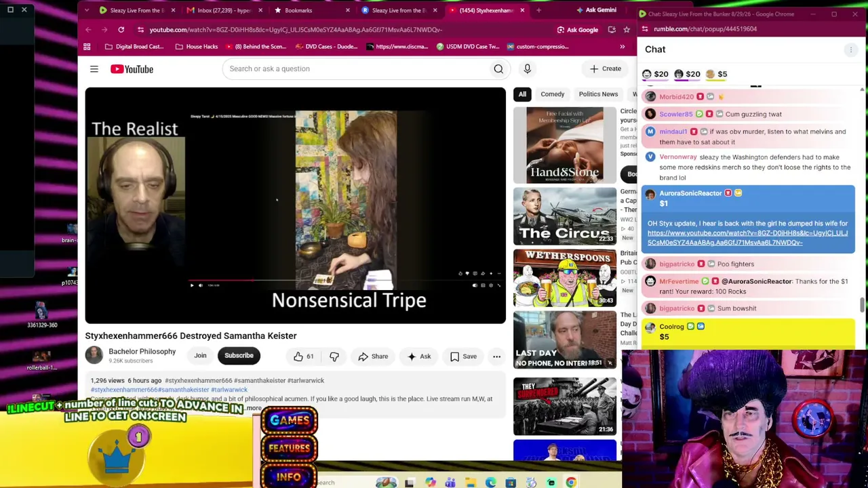Viewport: 868px width, 488px height.
Task: Select the 'Comedy' filter chip
Action: click(553, 94)
